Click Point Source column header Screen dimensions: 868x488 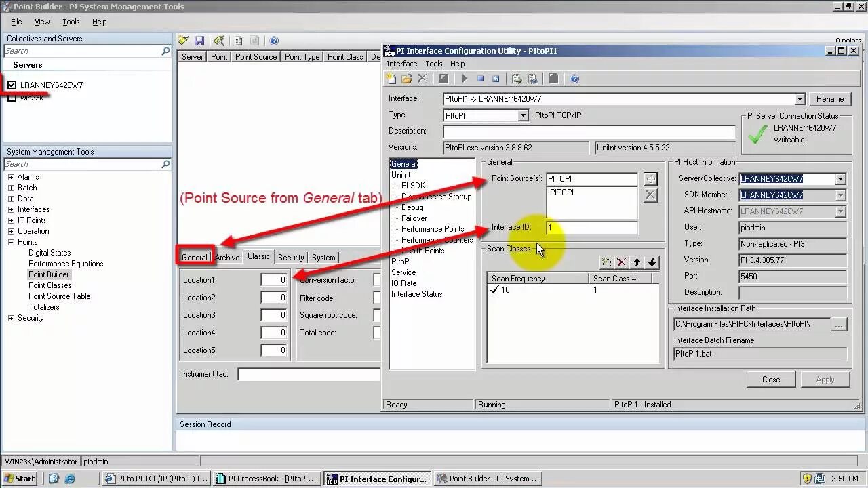tap(256, 57)
